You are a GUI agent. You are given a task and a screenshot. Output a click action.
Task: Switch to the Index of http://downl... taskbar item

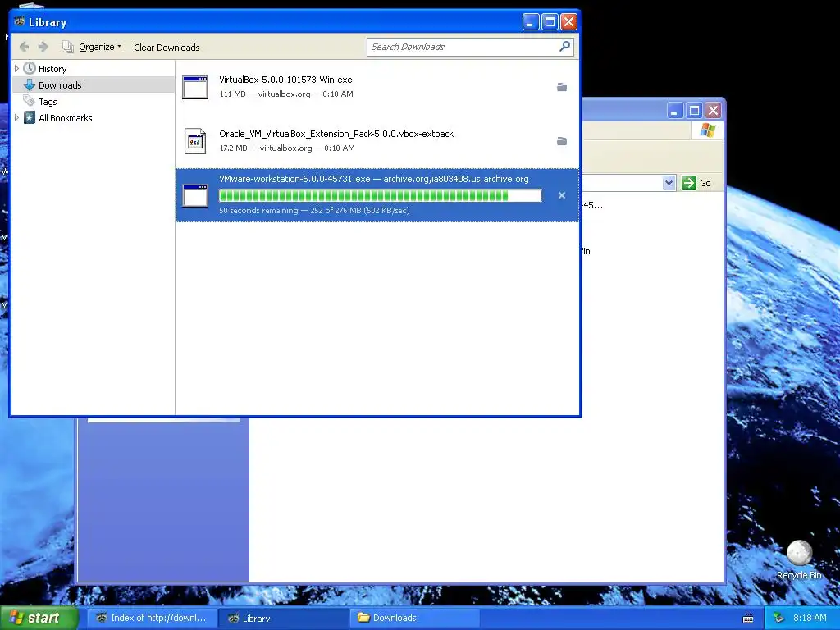coord(152,618)
